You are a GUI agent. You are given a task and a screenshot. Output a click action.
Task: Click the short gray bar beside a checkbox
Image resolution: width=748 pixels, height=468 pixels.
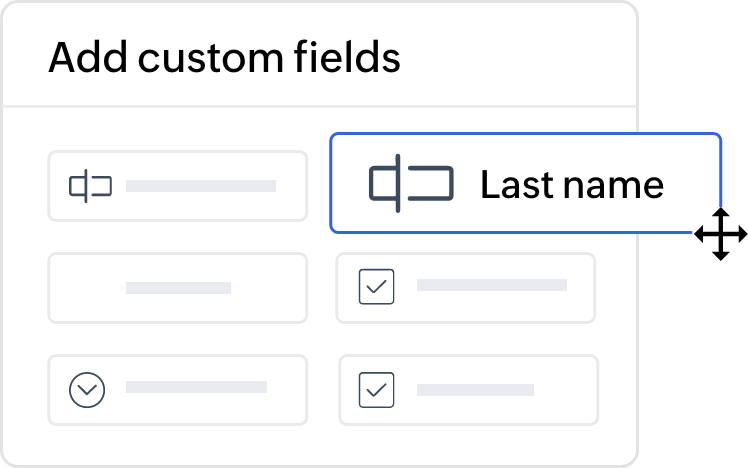click(x=475, y=390)
